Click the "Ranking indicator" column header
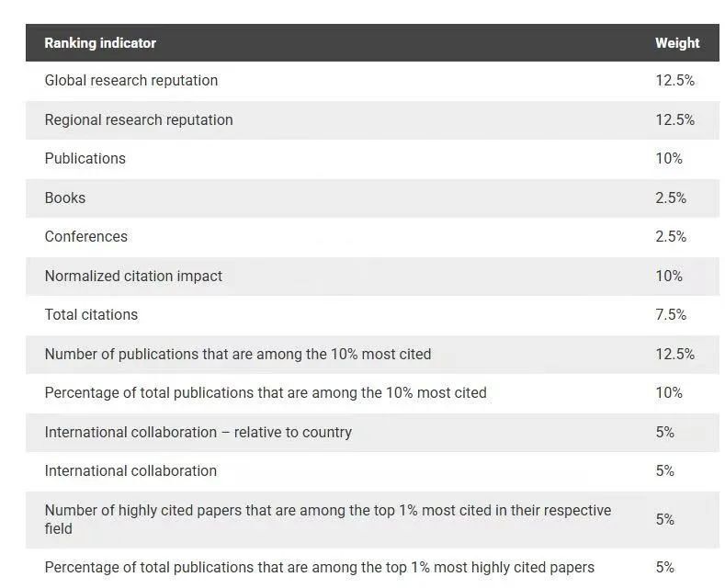Image resolution: width=725 pixels, height=588 pixels. click(100, 43)
